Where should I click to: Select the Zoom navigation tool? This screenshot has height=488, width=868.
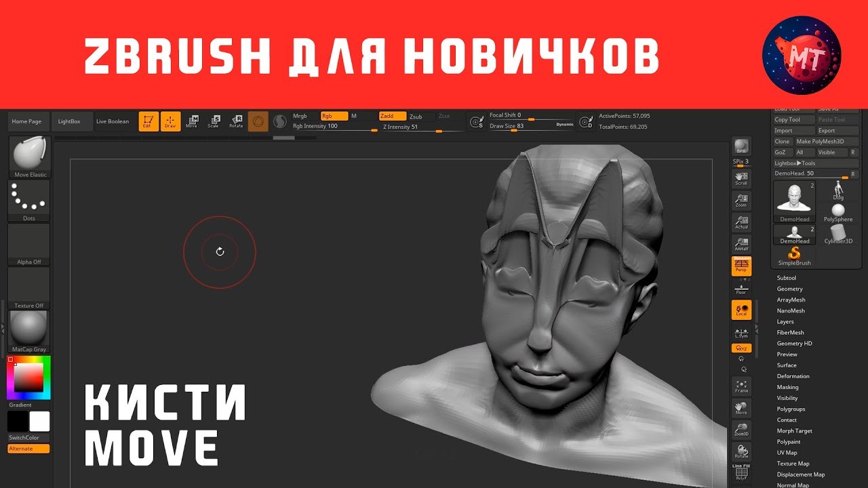click(741, 201)
